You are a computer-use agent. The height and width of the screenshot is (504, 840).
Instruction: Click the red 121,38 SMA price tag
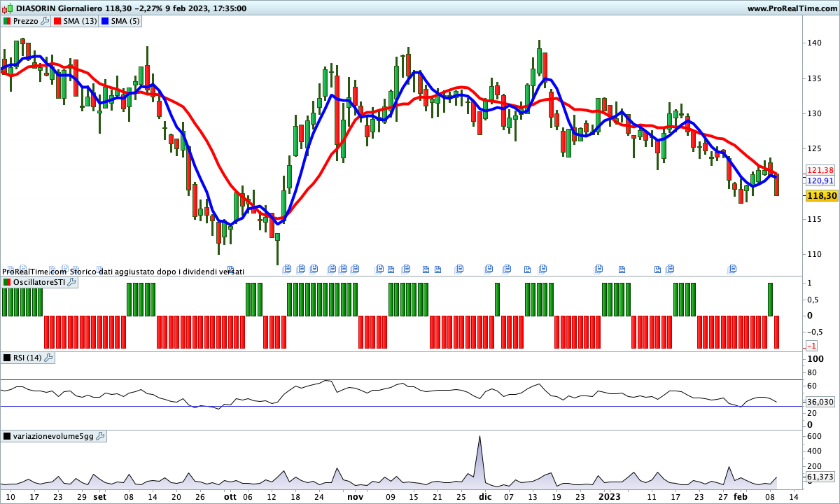point(820,170)
